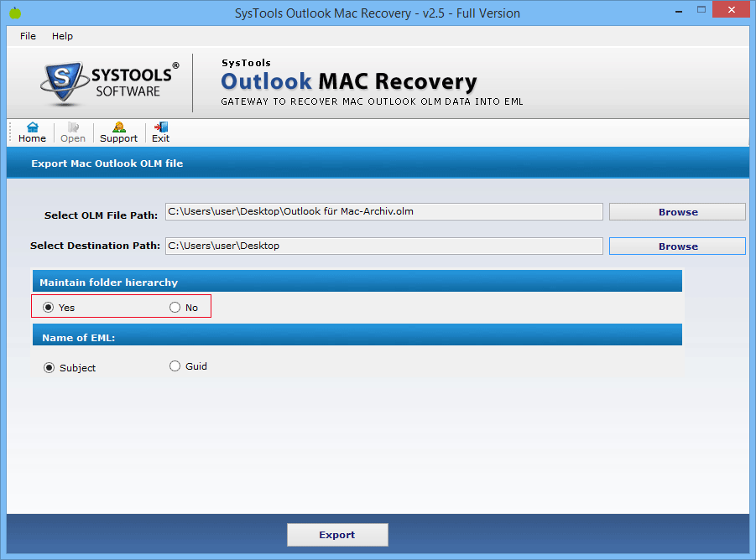This screenshot has width=756, height=560.
Task: Maximize the Outlook Mac Recovery window
Action: point(701,9)
